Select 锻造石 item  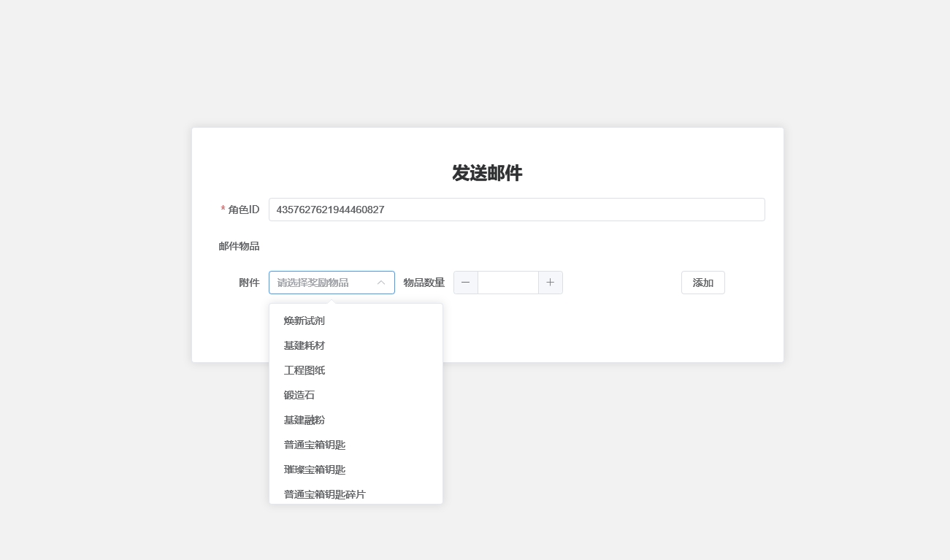(x=356, y=395)
